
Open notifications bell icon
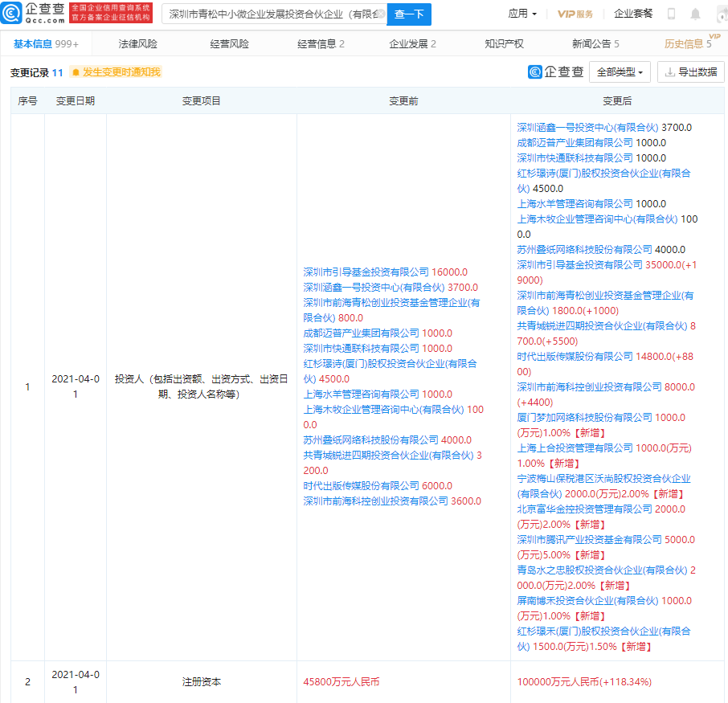click(x=695, y=14)
